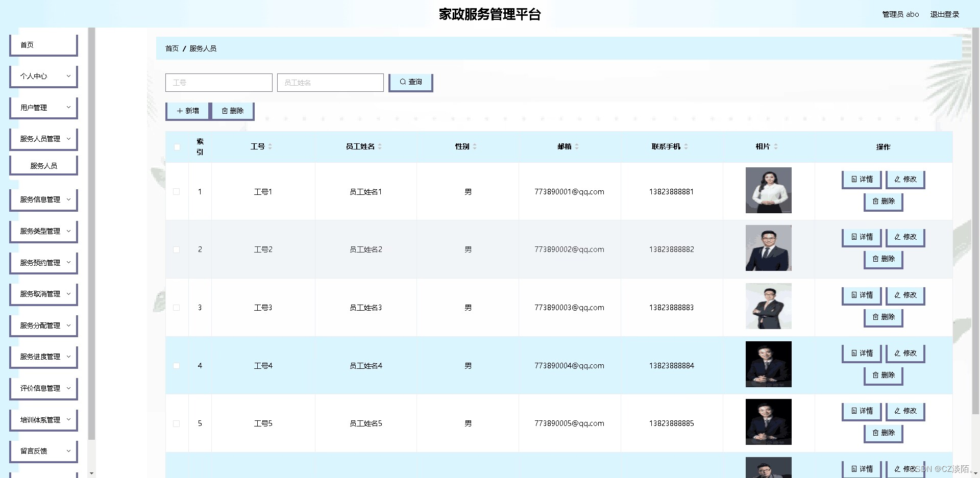
Task: Collapse 服务人员管理 sidebar menu
Action: 43,139
